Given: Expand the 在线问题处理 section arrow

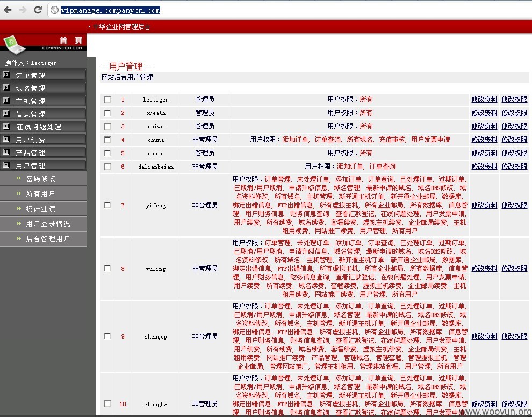Looking at the screenshot, I should pos(6,126).
